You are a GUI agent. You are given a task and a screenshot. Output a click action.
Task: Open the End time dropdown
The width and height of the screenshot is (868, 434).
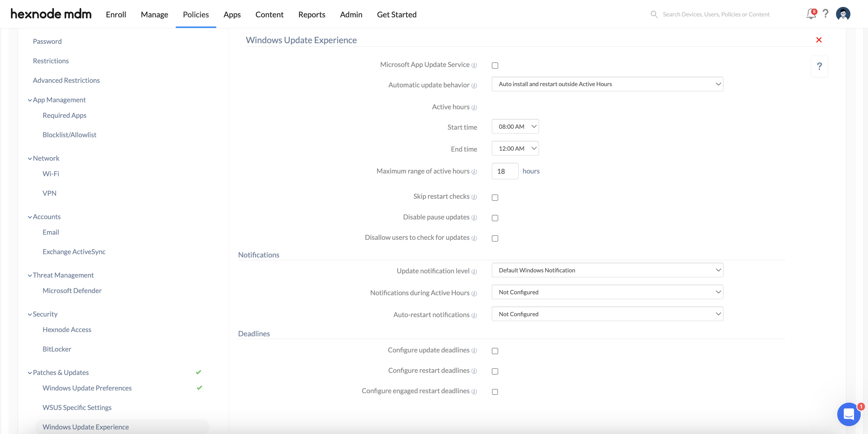click(x=515, y=148)
